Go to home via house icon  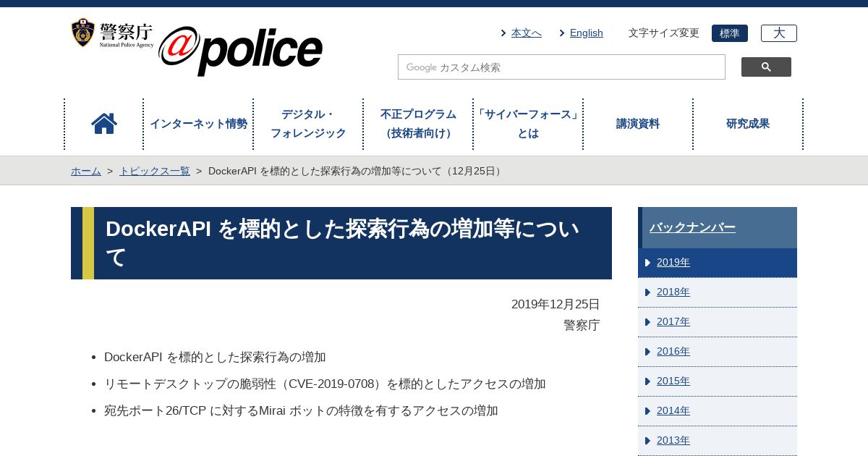click(x=104, y=124)
